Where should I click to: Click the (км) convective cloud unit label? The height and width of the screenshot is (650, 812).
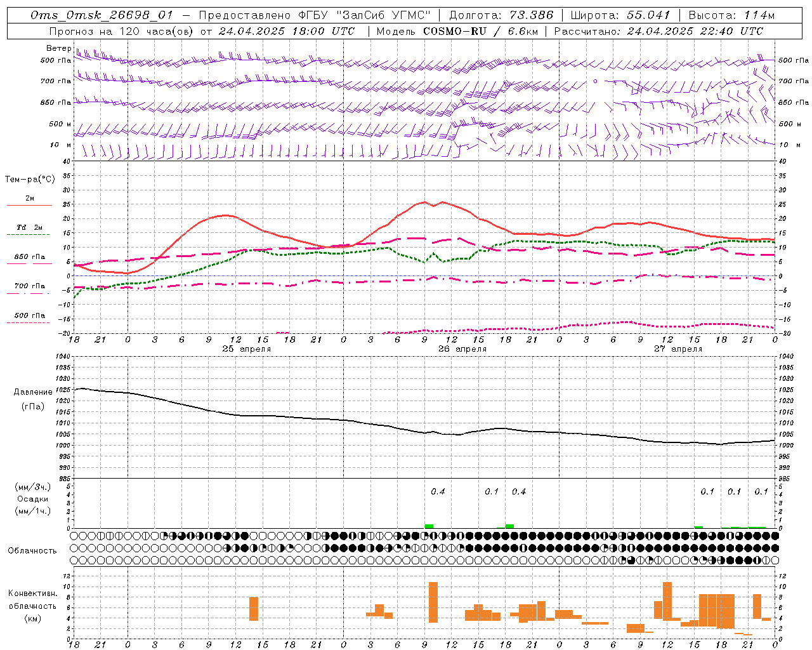[33, 618]
